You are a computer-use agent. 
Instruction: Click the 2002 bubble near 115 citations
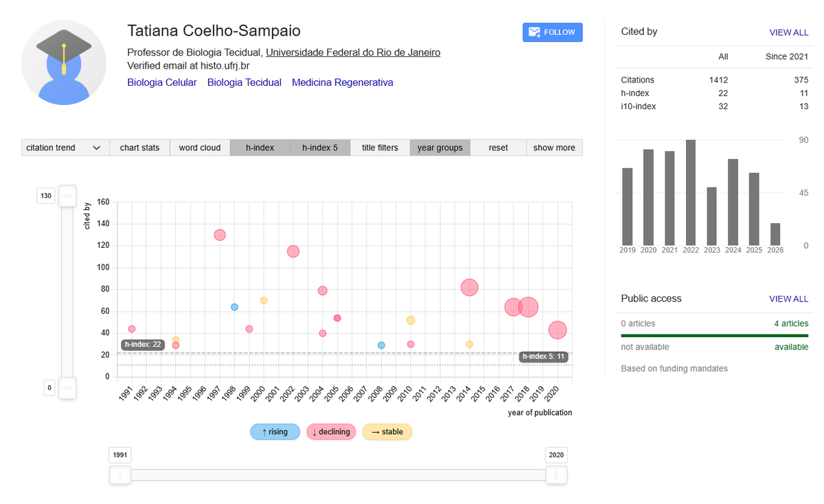(293, 251)
